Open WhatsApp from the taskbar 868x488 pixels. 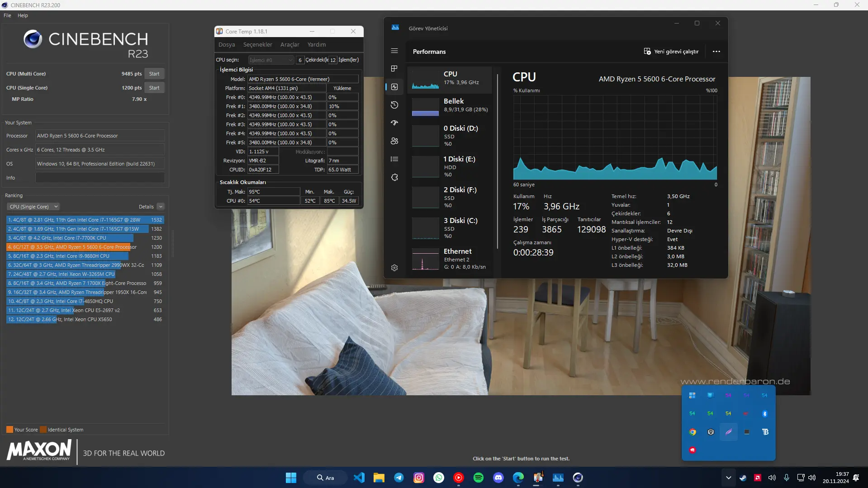pos(439,478)
